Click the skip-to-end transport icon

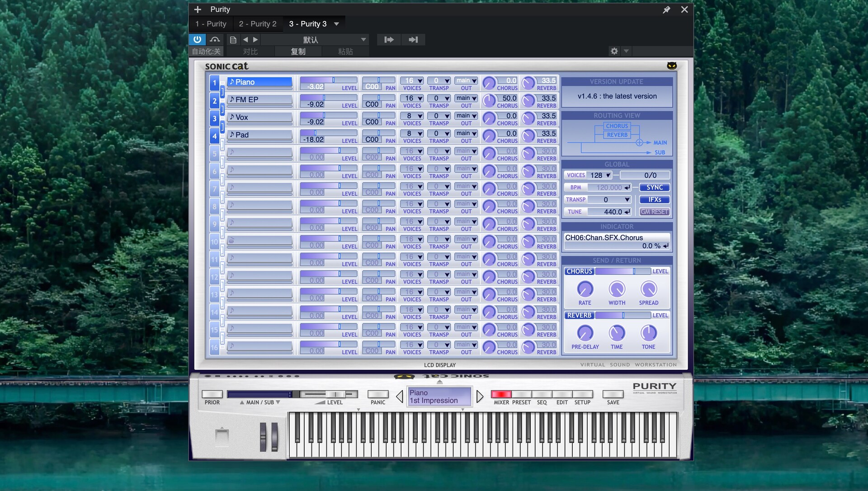point(413,40)
